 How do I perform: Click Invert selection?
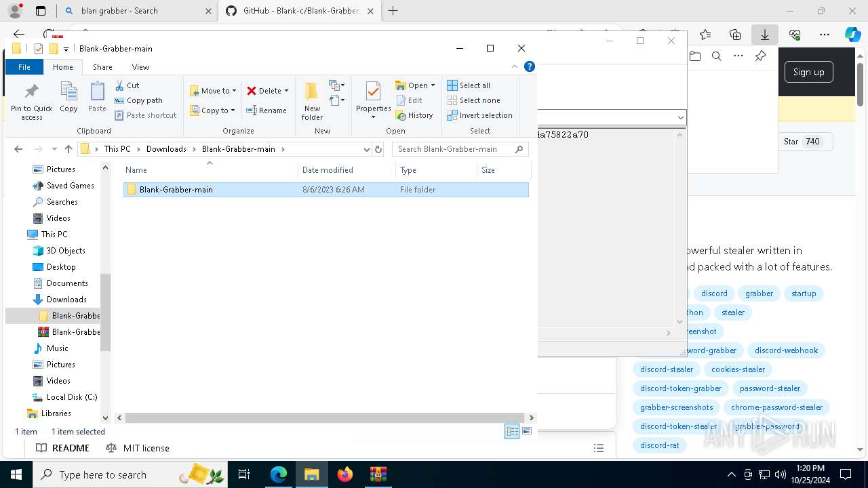coord(479,115)
